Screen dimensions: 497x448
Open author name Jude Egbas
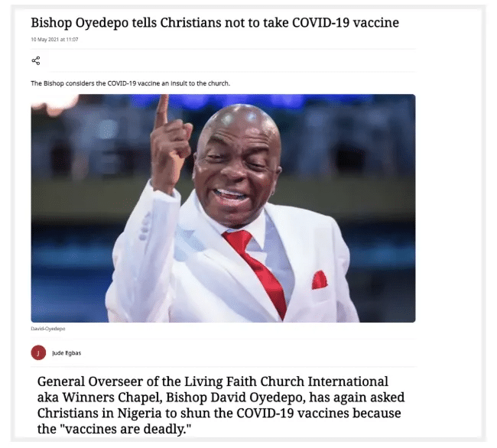[67, 353]
